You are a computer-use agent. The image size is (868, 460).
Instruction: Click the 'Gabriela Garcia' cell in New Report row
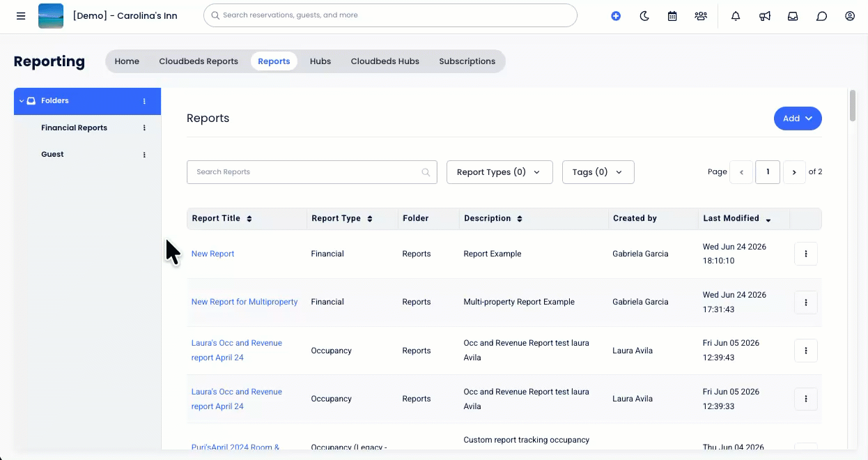tap(640, 254)
